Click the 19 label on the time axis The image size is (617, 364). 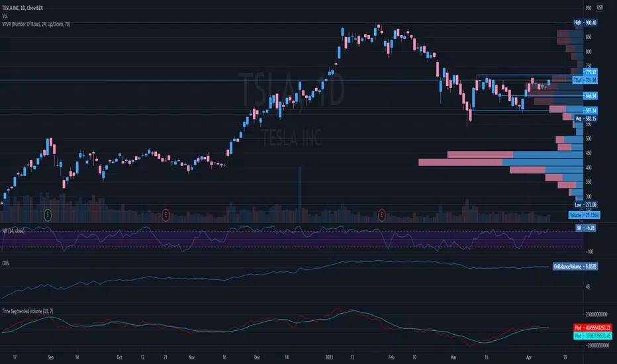(x=565, y=357)
